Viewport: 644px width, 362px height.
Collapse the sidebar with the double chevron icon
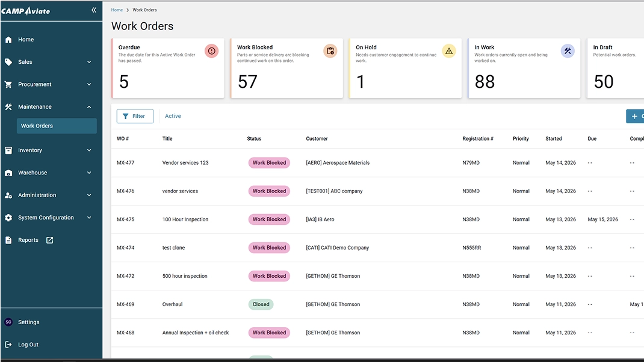coord(94,10)
